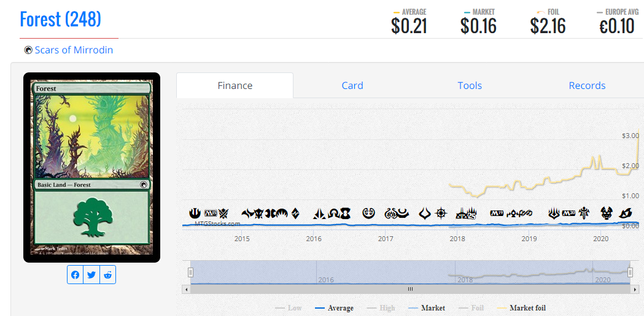Click the M20 set marker on chart
This screenshot has width=644, height=316.
click(x=569, y=213)
